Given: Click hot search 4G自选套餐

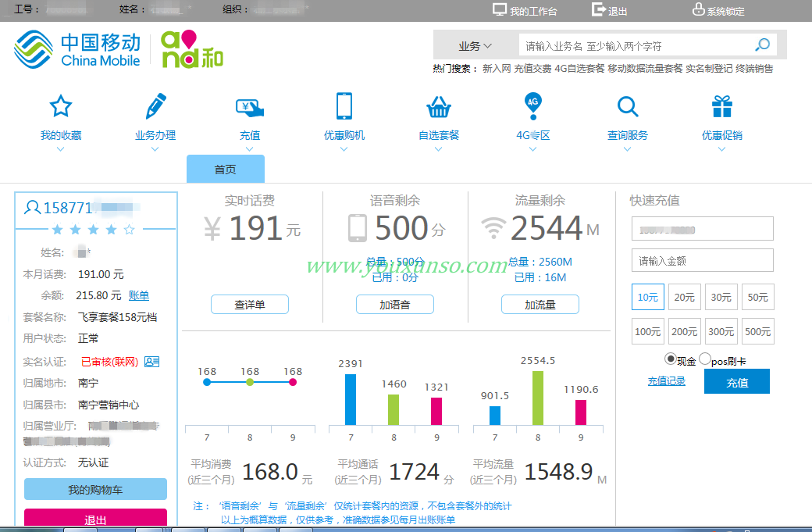Looking at the screenshot, I should [579, 69].
